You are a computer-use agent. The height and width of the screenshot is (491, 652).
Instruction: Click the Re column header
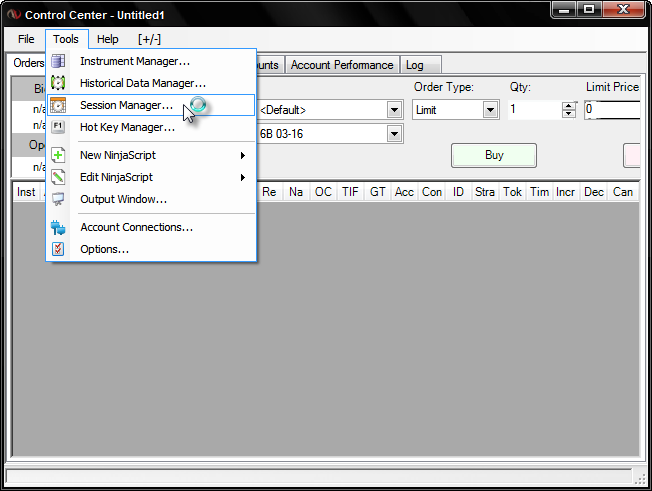[x=269, y=192]
